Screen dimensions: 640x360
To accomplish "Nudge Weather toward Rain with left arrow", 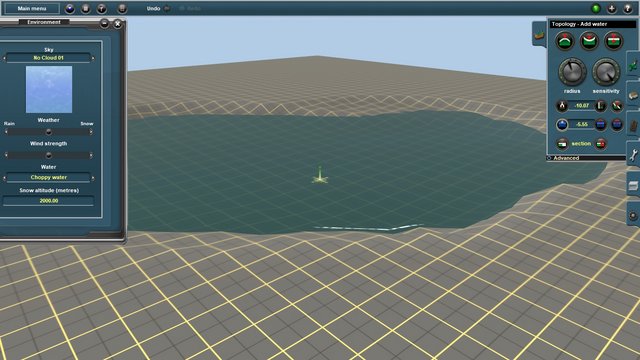I will coord(6,132).
